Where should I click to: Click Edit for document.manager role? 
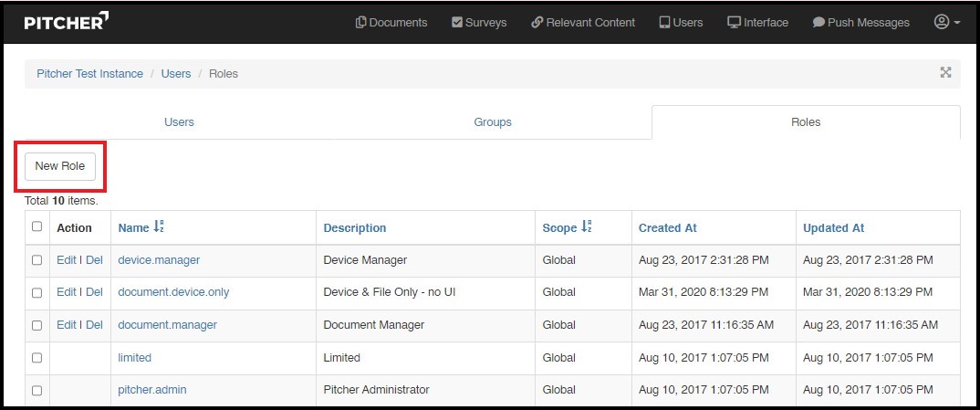pyautogui.click(x=66, y=325)
